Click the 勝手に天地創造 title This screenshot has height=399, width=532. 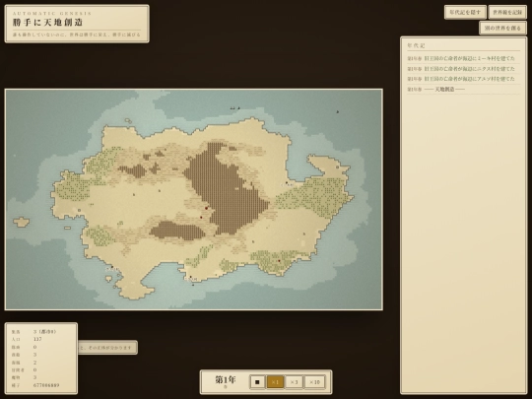pos(47,23)
